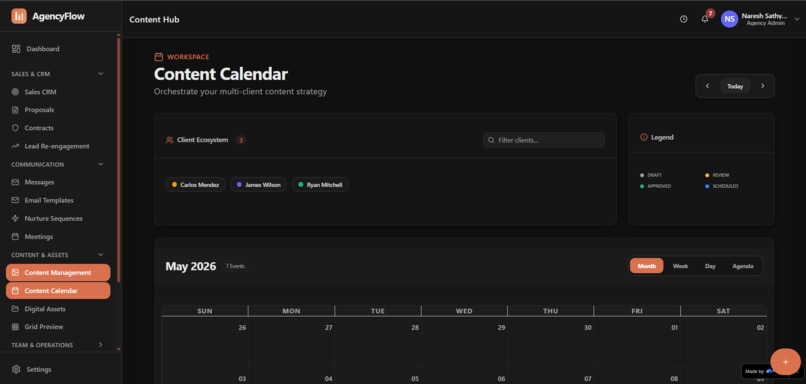Click the Sales CRM target icon
This screenshot has width=806, height=384.
point(15,92)
